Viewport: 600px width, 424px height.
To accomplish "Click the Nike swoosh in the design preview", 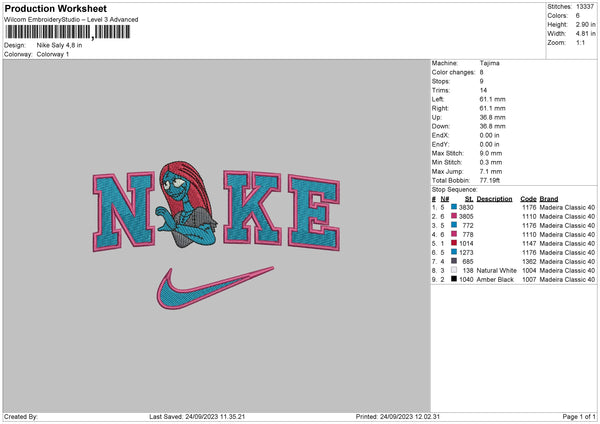I will (215, 288).
